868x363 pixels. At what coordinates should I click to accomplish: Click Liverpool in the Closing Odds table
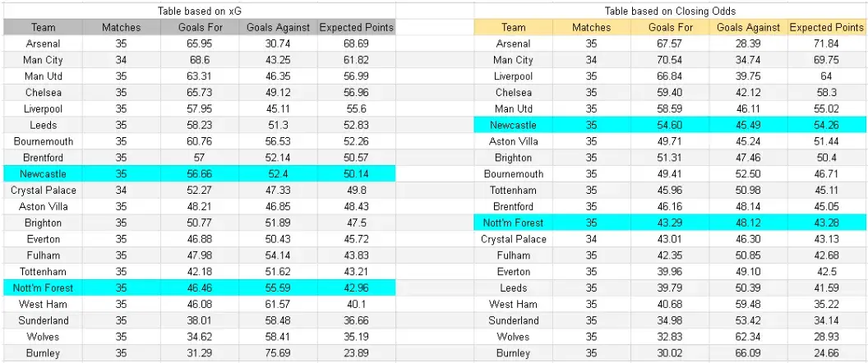pyautogui.click(x=513, y=76)
